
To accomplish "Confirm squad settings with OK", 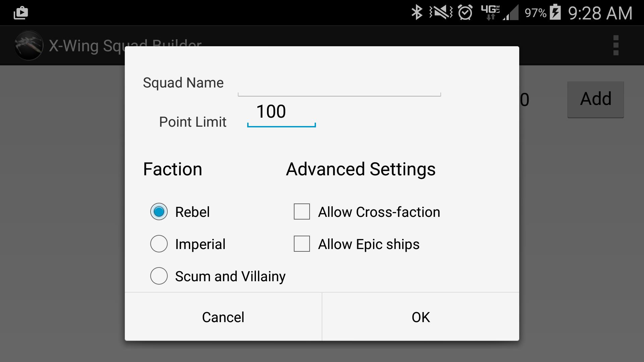I will [420, 316].
